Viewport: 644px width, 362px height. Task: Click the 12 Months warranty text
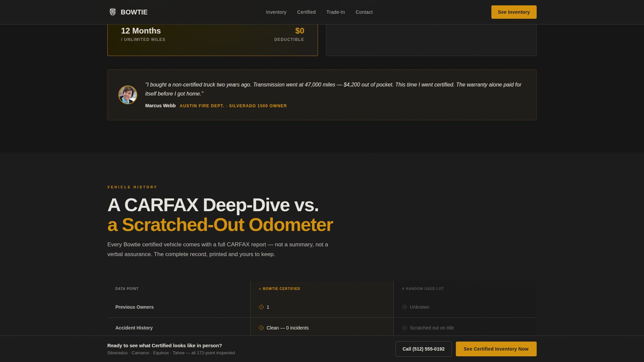pos(141,31)
